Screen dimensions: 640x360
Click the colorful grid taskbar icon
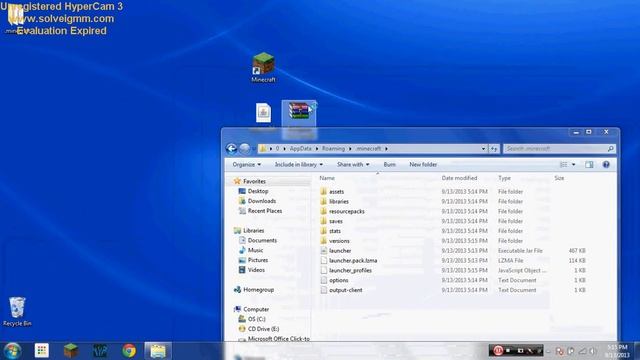42,351
